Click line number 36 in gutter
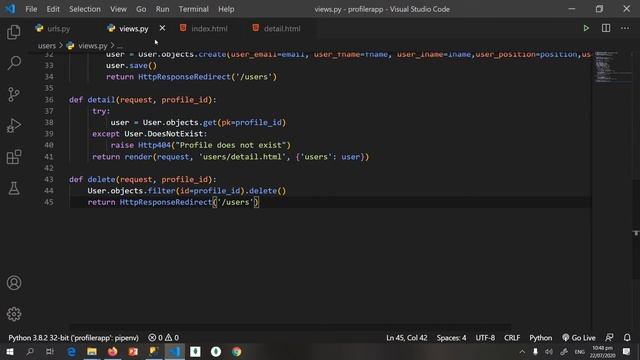This screenshot has width=640, height=360. click(49, 100)
